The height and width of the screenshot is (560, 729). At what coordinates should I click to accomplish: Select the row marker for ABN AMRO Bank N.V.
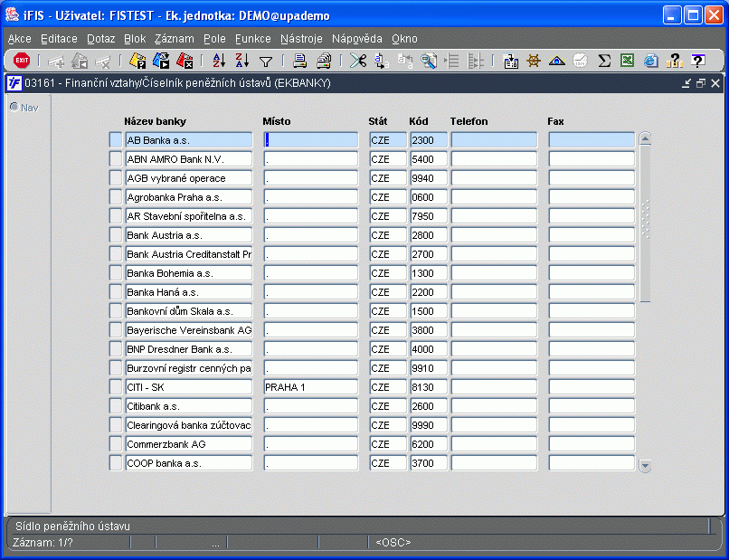pyautogui.click(x=115, y=159)
